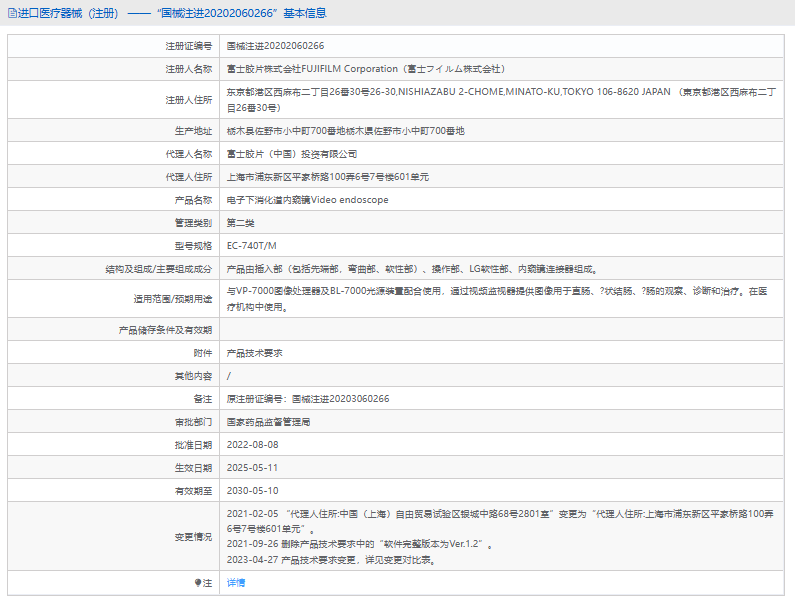The image size is (795, 604).
Task: Select the 第二类 management category value
Action: pyautogui.click(x=240, y=223)
